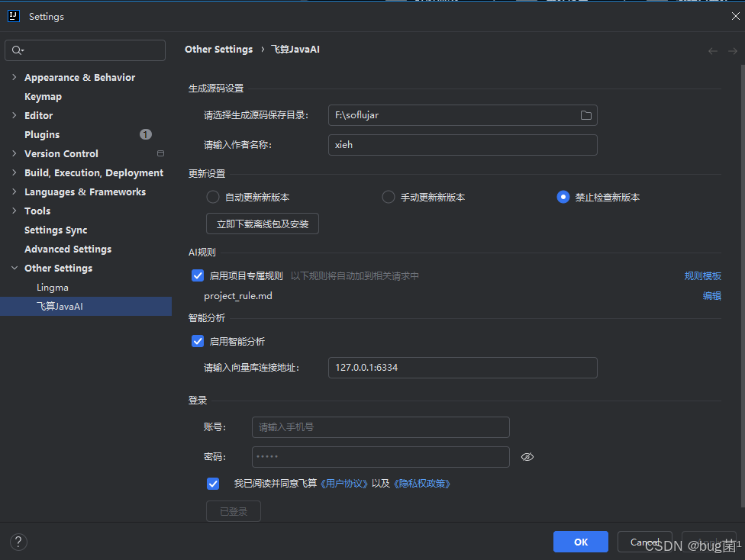Viewport: 745px width, 560px height.
Task: Open the Settings Sync page
Action: [56, 230]
